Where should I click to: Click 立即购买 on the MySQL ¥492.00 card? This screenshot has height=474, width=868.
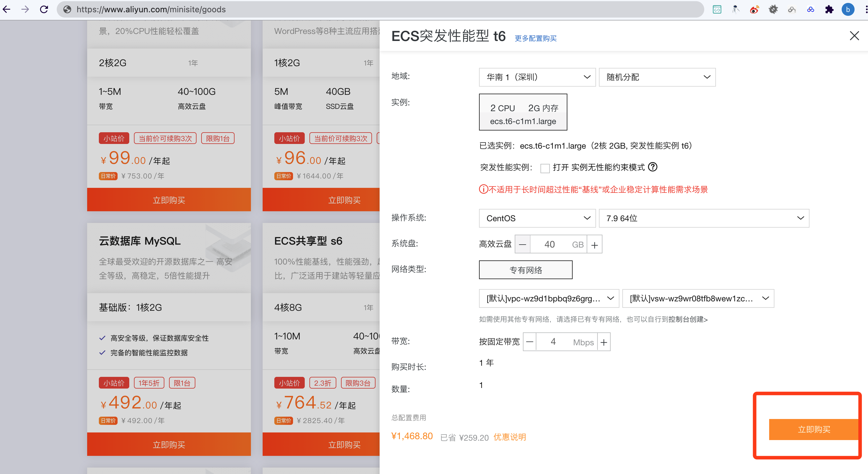[169, 444]
